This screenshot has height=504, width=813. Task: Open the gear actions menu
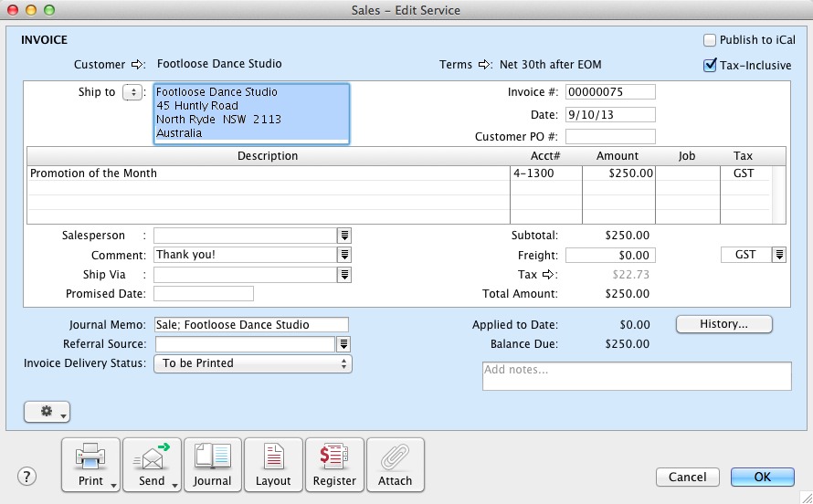coord(47,413)
